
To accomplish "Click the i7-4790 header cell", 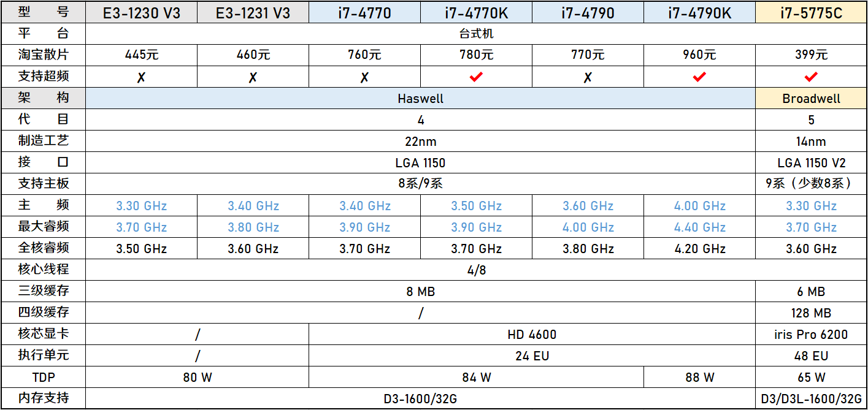I will (x=588, y=13).
